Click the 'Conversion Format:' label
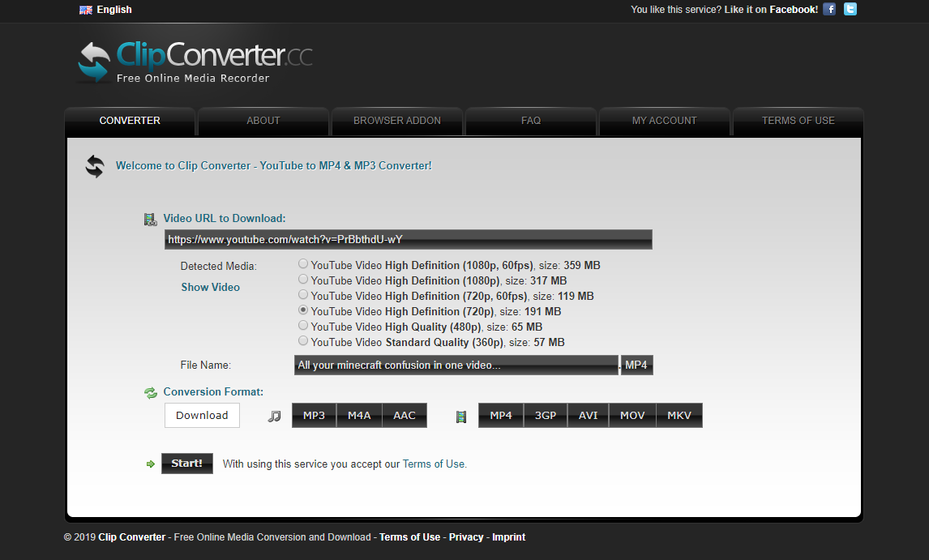This screenshot has height=560, width=929. 213,391
